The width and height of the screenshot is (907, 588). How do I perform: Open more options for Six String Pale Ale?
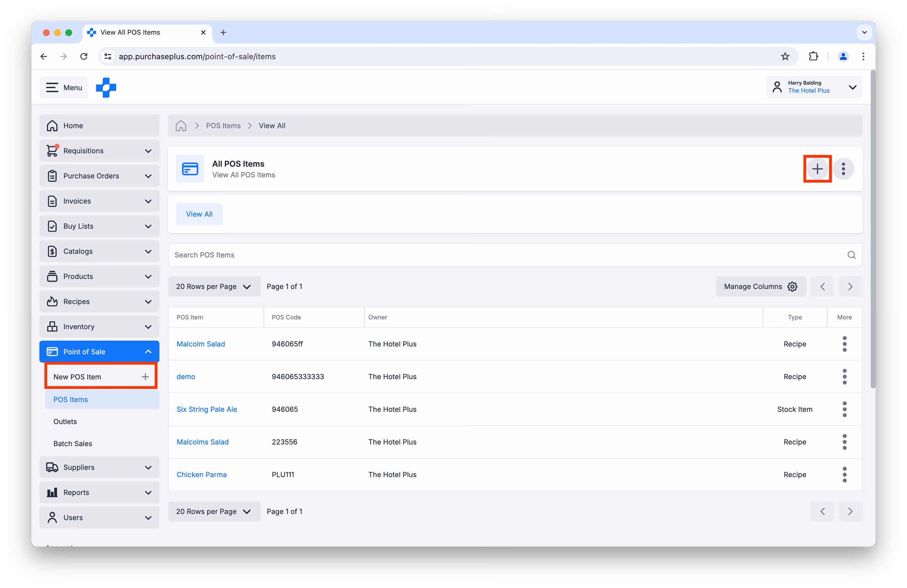click(845, 409)
